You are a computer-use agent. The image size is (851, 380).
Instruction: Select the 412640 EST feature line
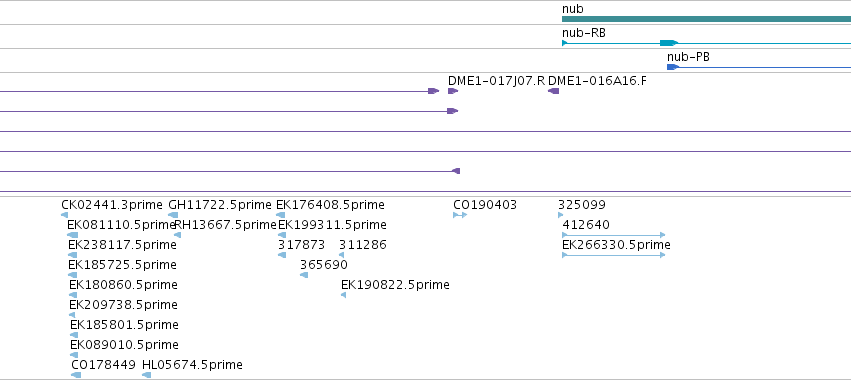(614, 235)
